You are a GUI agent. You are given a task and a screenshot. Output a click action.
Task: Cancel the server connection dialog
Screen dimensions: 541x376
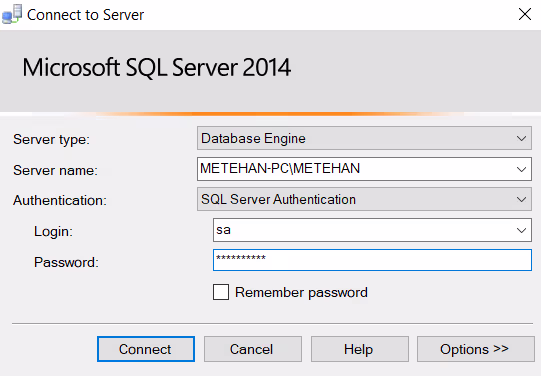click(253, 349)
